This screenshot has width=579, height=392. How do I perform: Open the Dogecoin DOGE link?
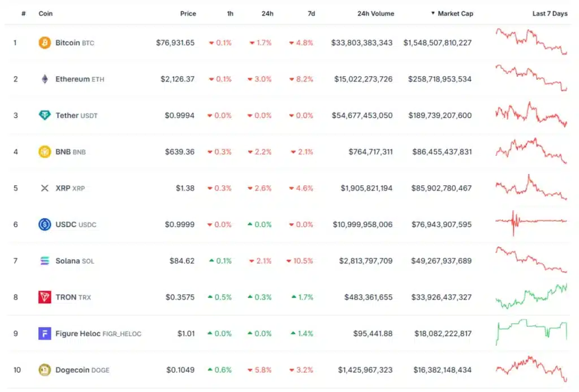83,369
